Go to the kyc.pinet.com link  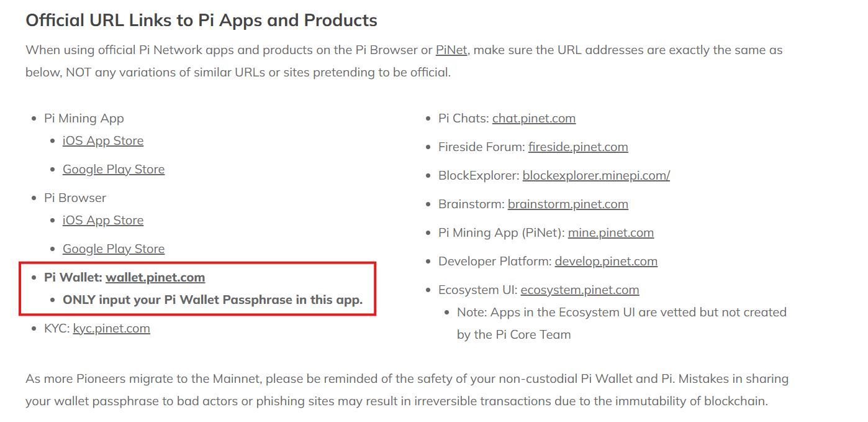click(112, 329)
